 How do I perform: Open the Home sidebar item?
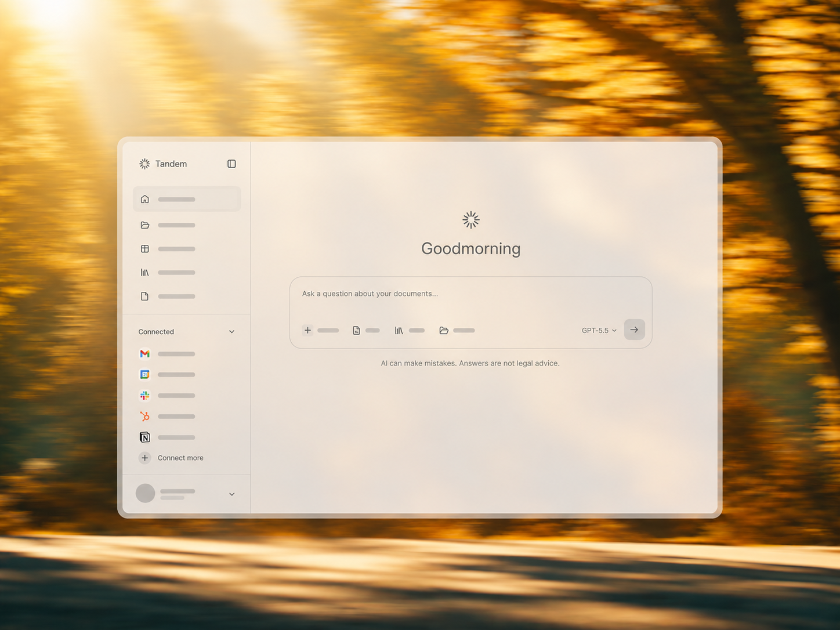point(187,199)
